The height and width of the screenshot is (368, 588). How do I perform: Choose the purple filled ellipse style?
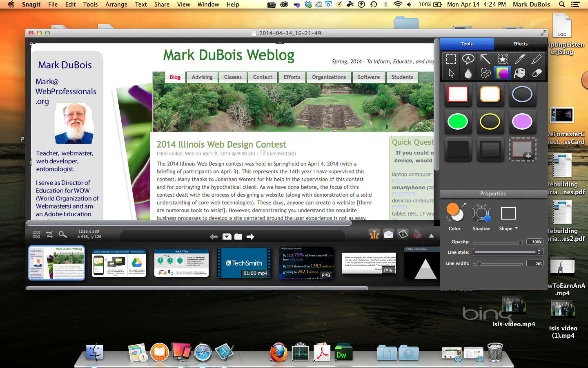pyautogui.click(x=522, y=122)
